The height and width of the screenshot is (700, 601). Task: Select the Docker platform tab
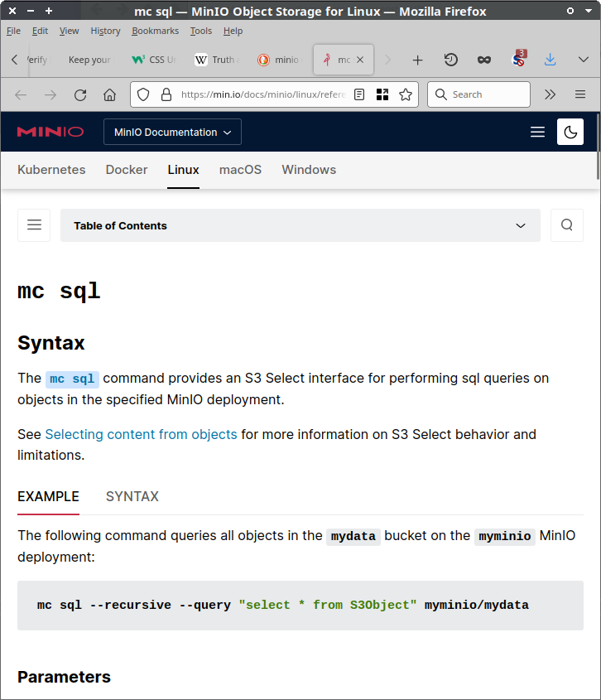[127, 170]
